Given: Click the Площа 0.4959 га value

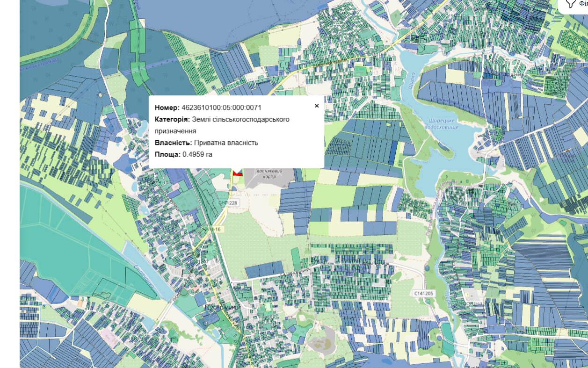Looking at the screenshot, I should (197, 154).
